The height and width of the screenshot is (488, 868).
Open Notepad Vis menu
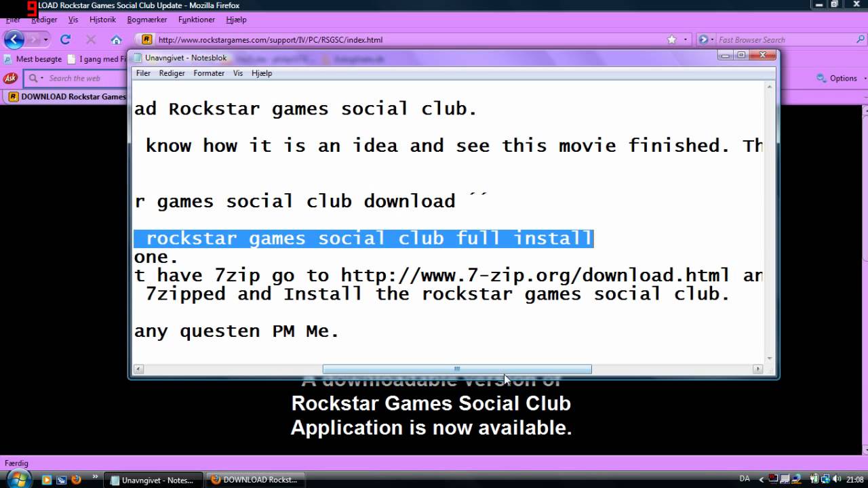[238, 73]
